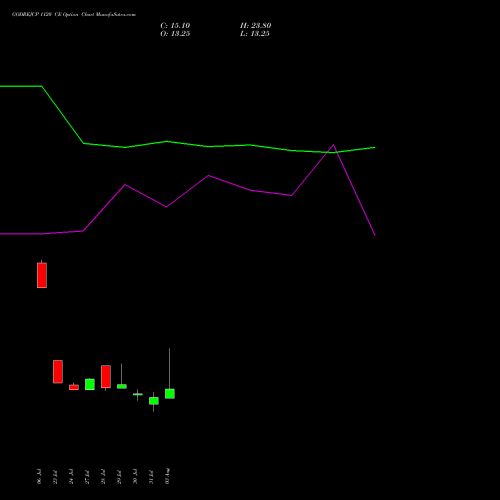
Task: Click the 06 Jul date label
Action: click(x=39, y=477)
